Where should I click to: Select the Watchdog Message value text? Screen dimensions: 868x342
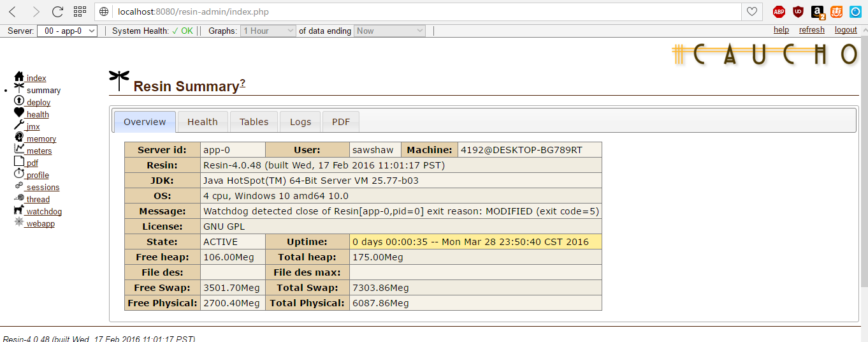(401, 211)
